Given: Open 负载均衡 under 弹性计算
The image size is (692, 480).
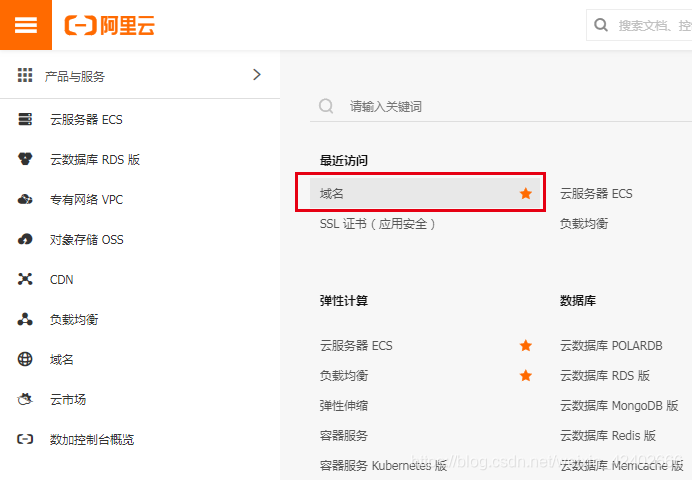Looking at the screenshot, I should coord(344,375).
